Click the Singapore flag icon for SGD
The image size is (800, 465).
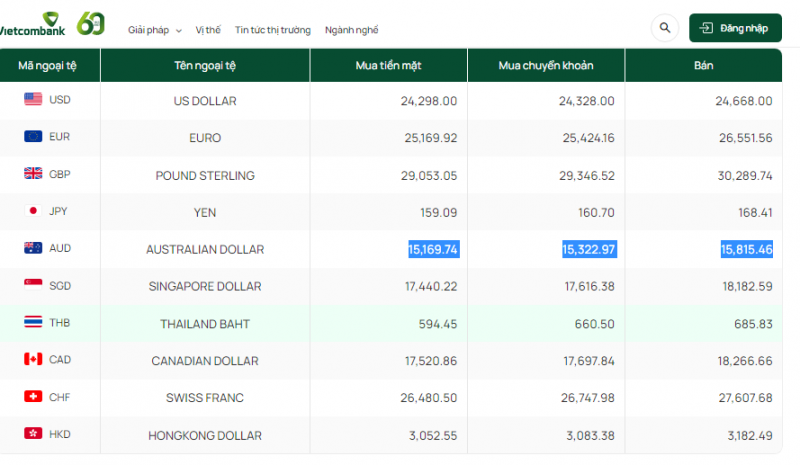tap(32, 285)
